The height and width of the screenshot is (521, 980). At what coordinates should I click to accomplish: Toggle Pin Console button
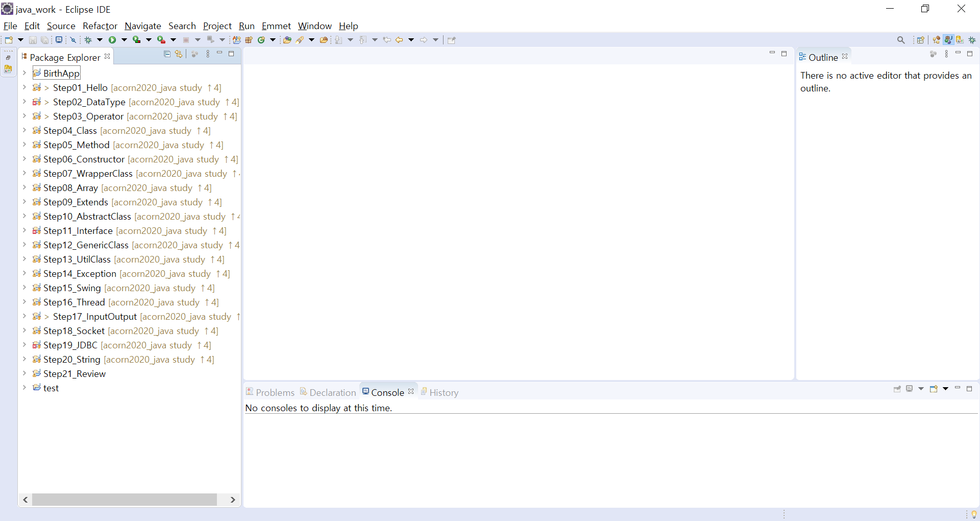(x=897, y=389)
